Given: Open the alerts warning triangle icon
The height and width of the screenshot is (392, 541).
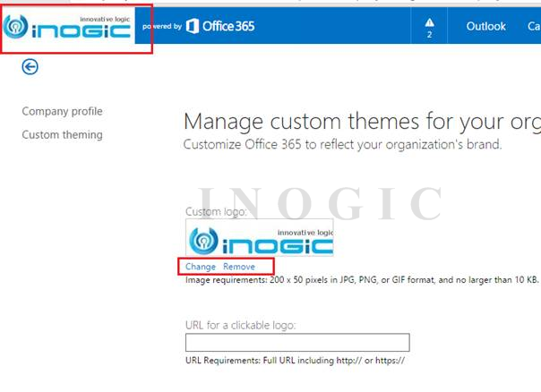Looking at the screenshot, I should point(429,22).
